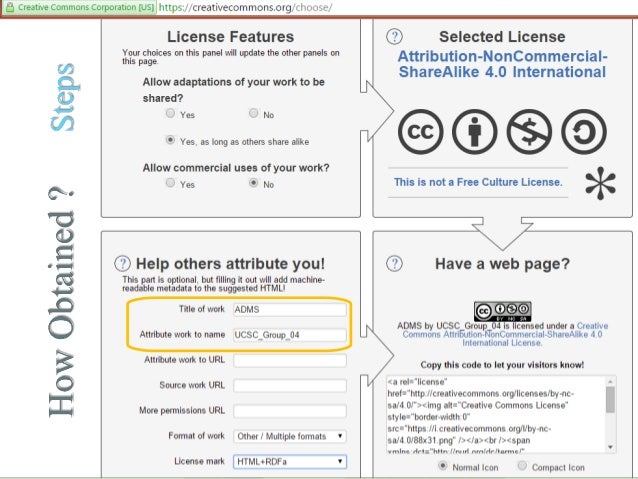The width and height of the screenshot is (638, 479).
Task: Choose the Normal Icon option
Action: pos(443,466)
